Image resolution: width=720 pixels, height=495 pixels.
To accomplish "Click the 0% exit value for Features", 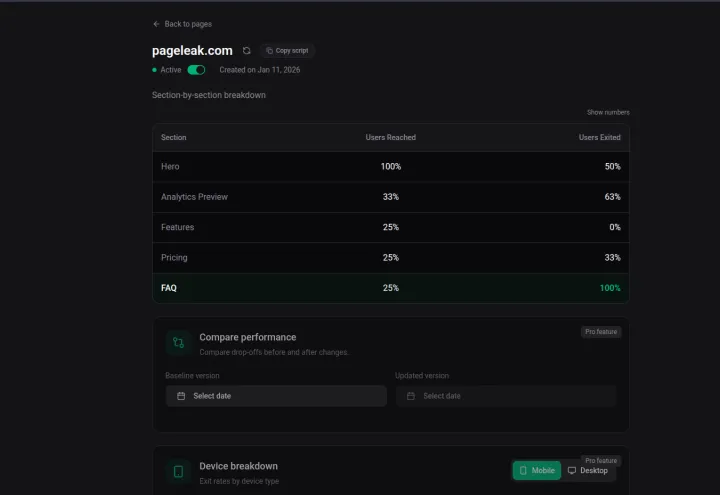I will [614, 227].
